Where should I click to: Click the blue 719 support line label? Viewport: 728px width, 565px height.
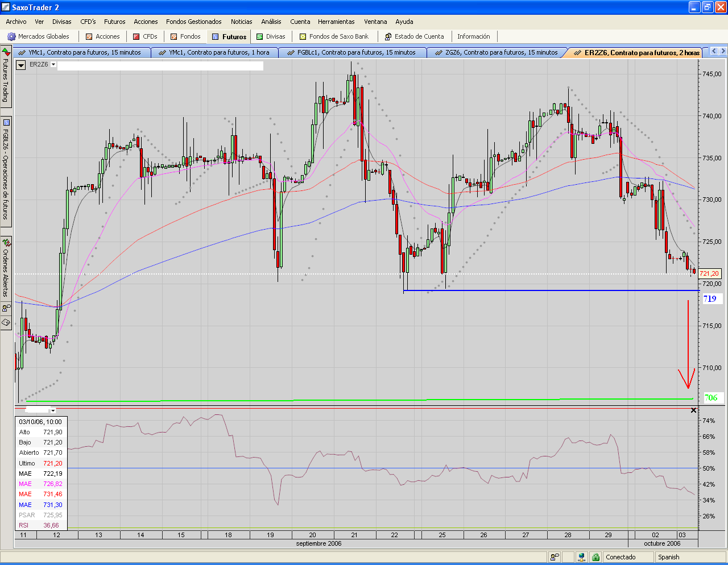710,298
